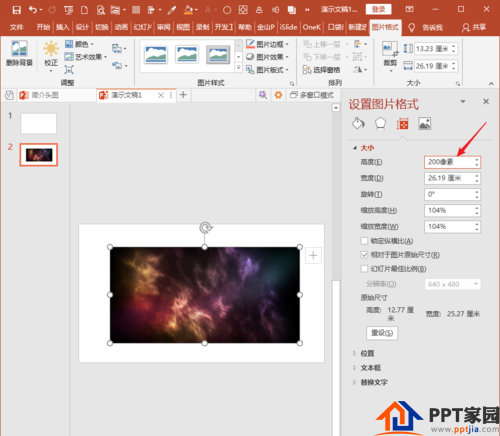Click the Save icon in quick access toolbar

(x=16, y=10)
